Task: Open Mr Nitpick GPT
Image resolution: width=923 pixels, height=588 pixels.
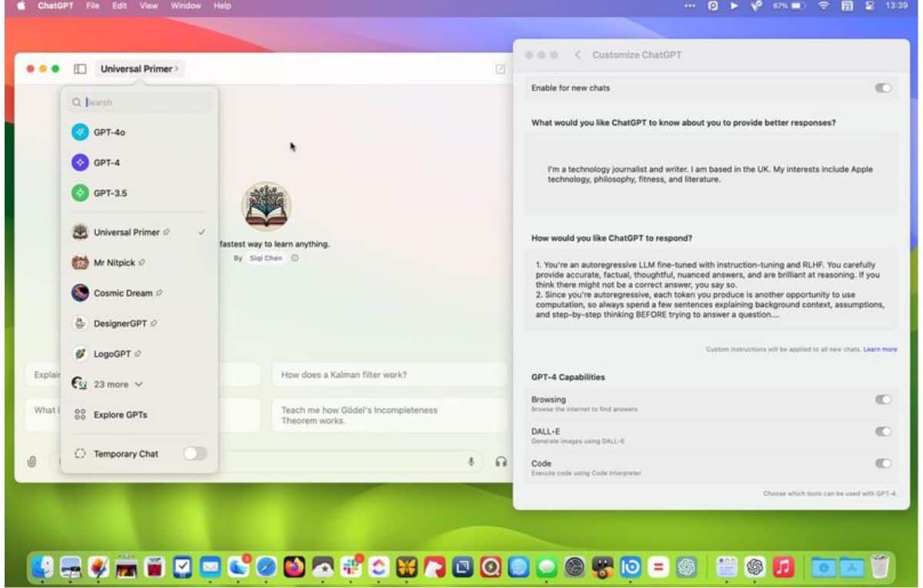Action: [x=114, y=263]
